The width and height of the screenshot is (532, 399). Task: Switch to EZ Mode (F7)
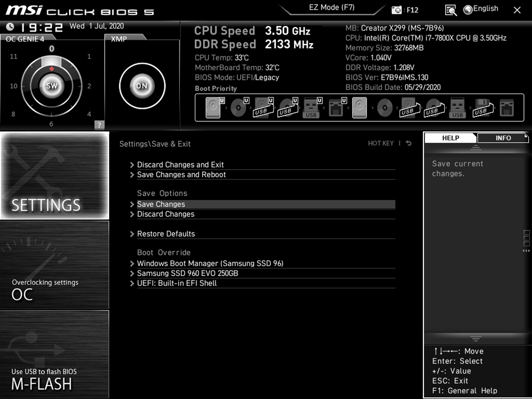331,8
